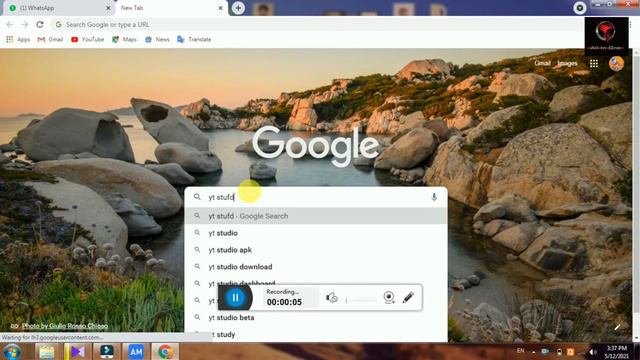
Task: Toggle the webcam icon in recorder bar
Action: coord(389,298)
